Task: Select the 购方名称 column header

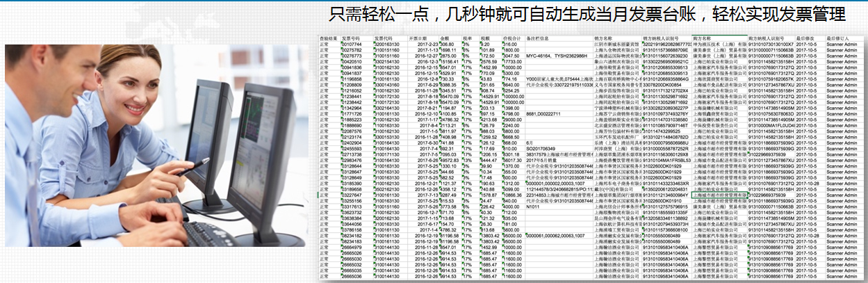Action: (703, 38)
